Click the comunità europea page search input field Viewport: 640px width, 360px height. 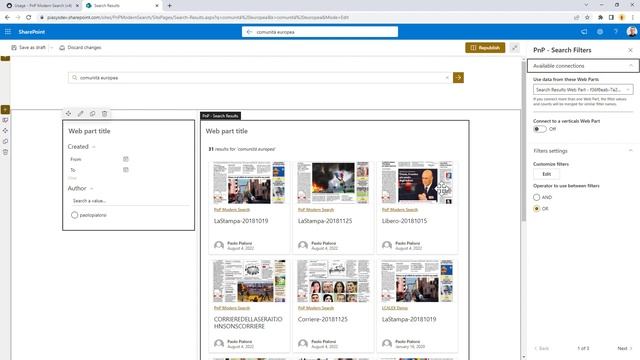coord(260,78)
